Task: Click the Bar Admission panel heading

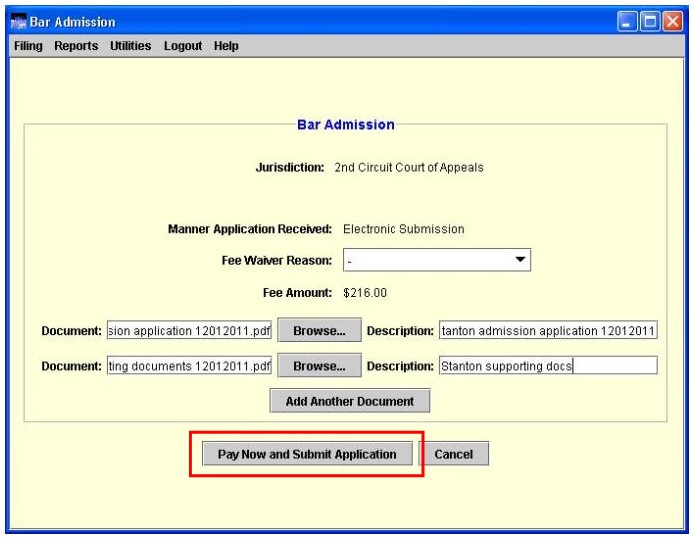Action: point(346,125)
